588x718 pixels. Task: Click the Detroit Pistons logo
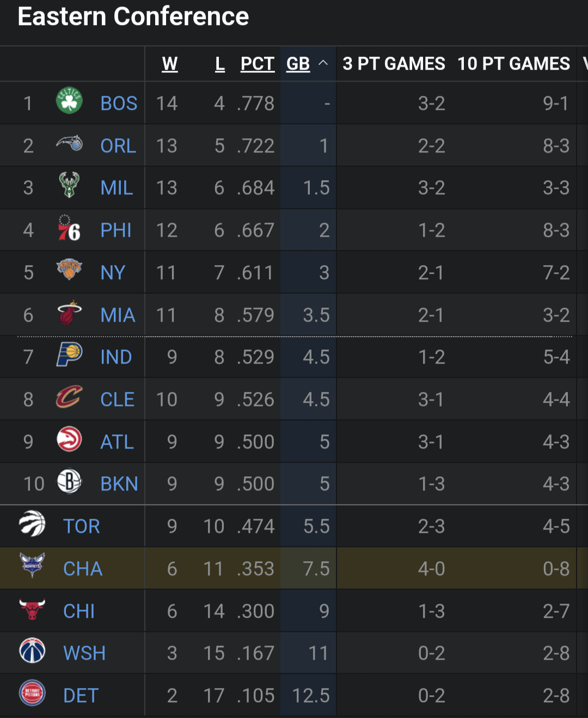click(32, 694)
